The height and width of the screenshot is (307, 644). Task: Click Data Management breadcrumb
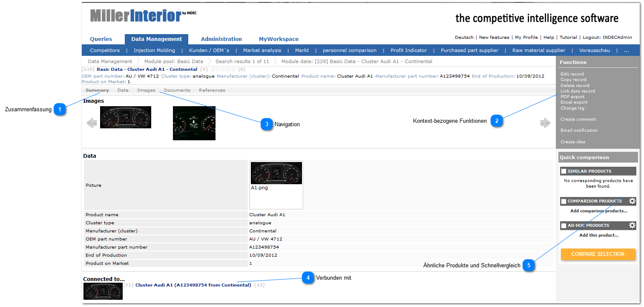click(110, 61)
